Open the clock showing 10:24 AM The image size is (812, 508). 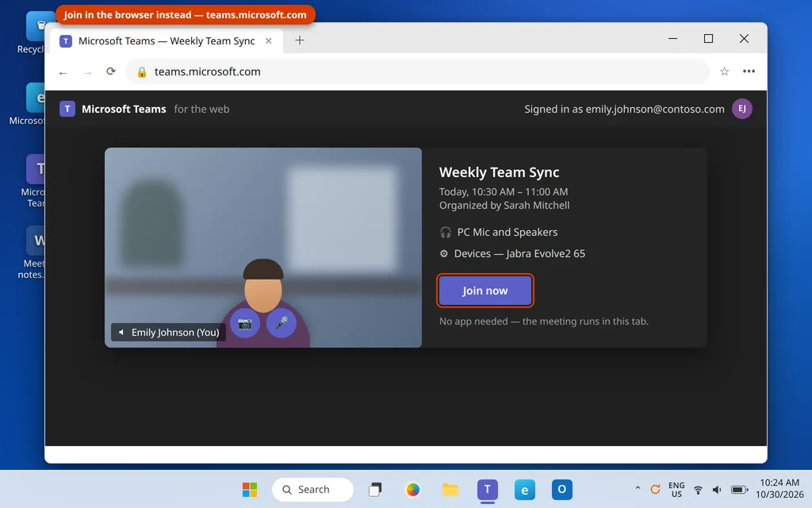(x=779, y=489)
